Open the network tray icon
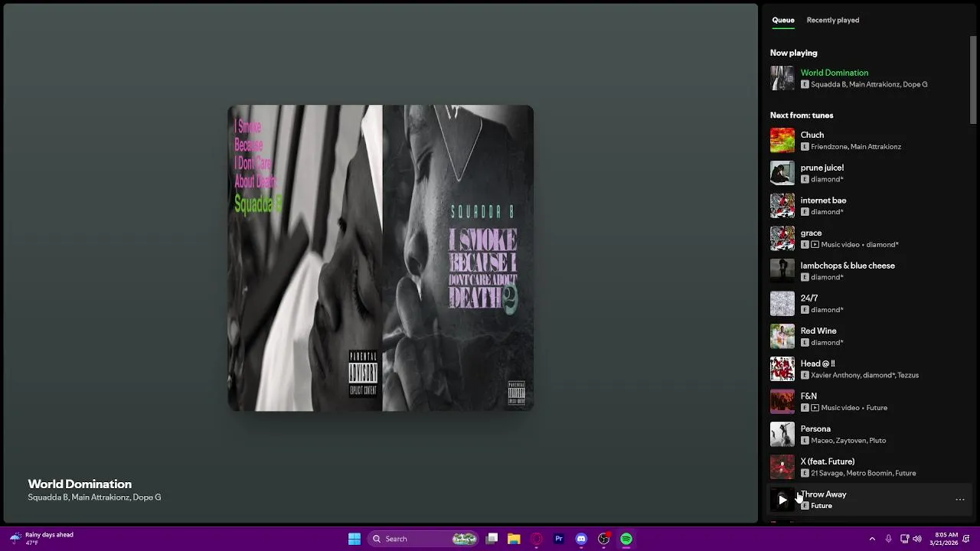Screen dimensions: 980x551 904,539
